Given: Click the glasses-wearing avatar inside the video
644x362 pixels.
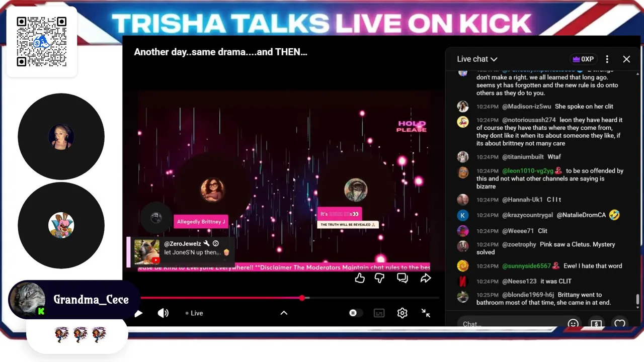Looking at the screenshot, I should tap(212, 190).
